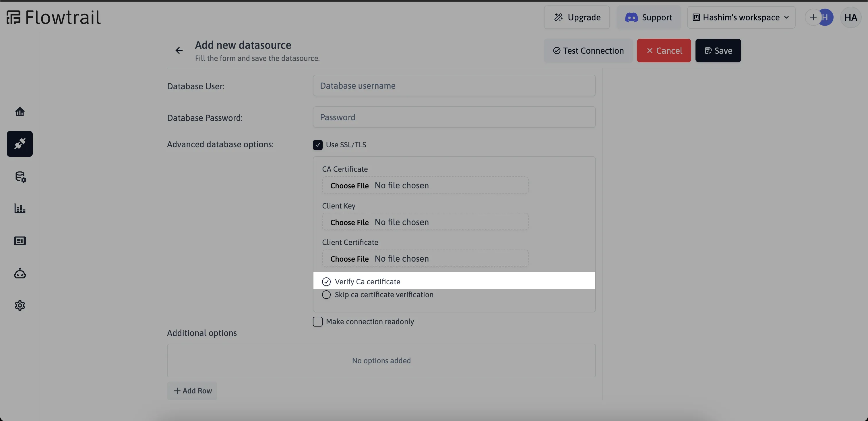868x421 pixels.
Task: Uncheck Use SSL/TLS checkbox
Action: tap(317, 145)
